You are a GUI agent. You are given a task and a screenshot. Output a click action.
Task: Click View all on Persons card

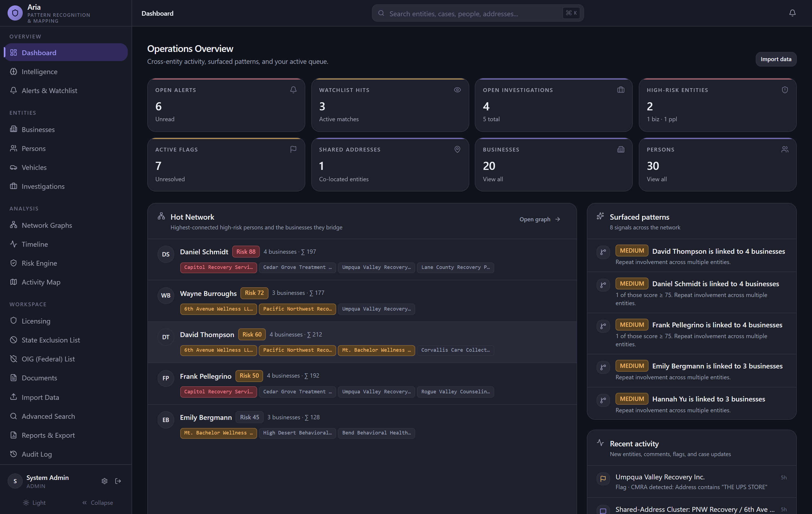pos(657,179)
